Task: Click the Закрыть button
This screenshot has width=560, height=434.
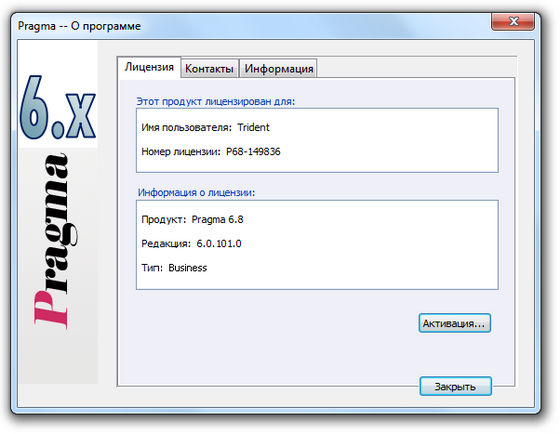Action: [x=455, y=386]
